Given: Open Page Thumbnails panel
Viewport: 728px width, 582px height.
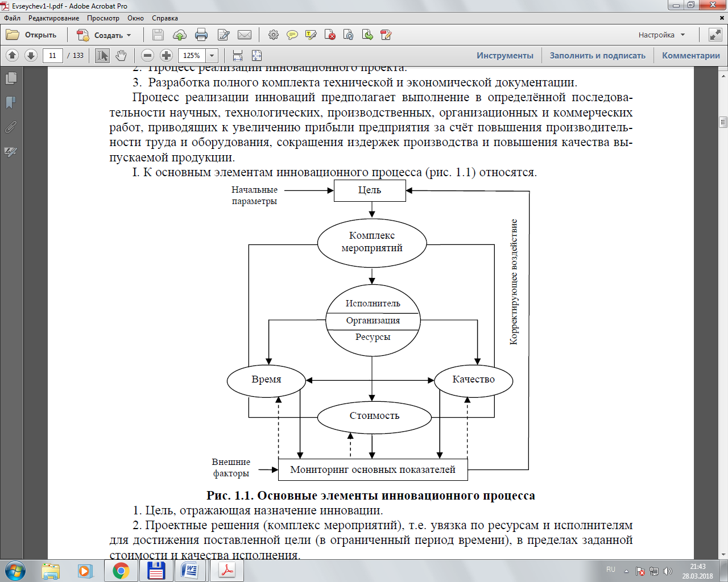Looking at the screenshot, I should (11, 78).
